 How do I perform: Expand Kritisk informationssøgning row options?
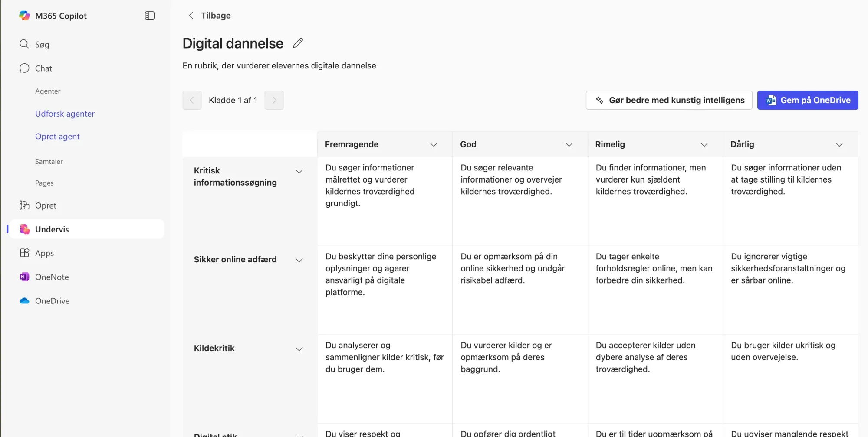click(x=299, y=172)
